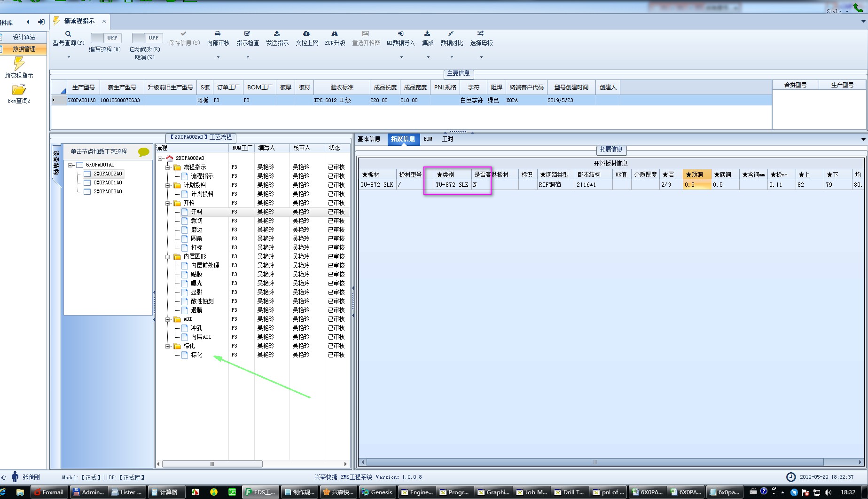Click 选择母板 shuffle icon
Screen dimensions: 868x499
click(x=480, y=34)
